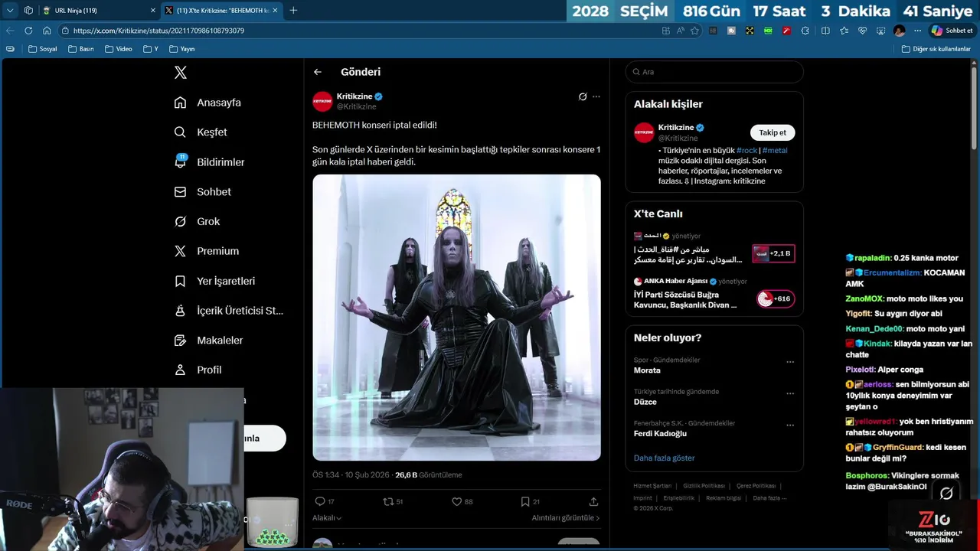Open the BEHEMOTH band photo
This screenshot has height=551, width=980.
click(x=456, y=318)
